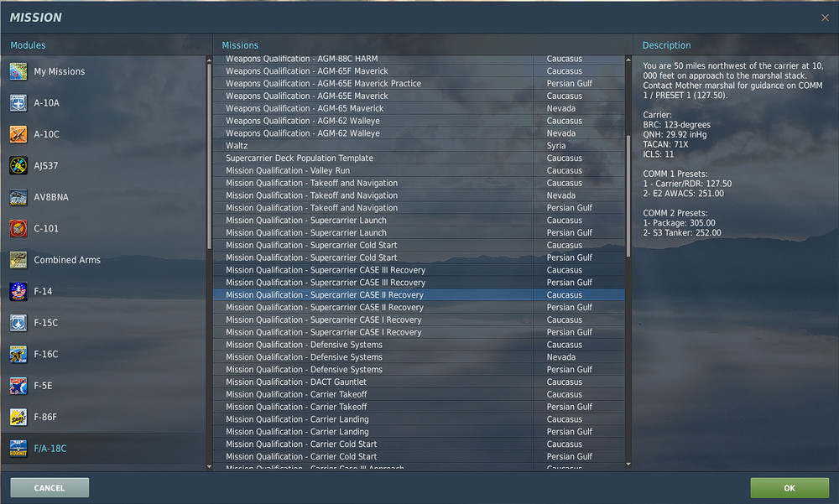Choose the A-10C module icon
839x504 pixels.
pos(18,134)
